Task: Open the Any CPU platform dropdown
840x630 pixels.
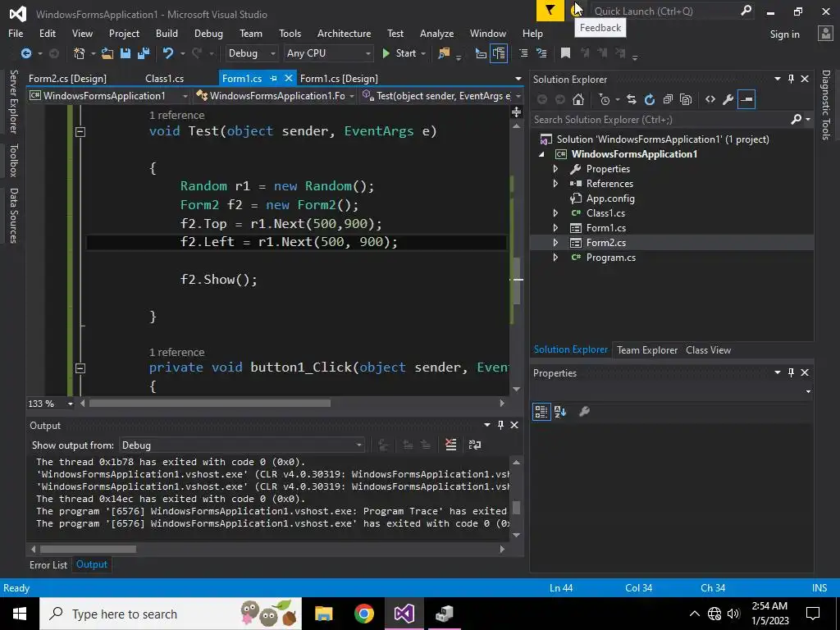Action: [328, 53]
